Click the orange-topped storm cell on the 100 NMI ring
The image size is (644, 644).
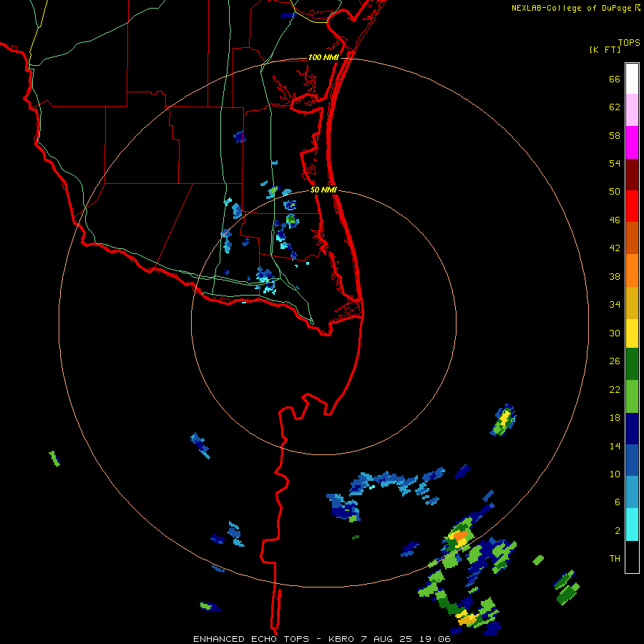(x=459, y=535)
